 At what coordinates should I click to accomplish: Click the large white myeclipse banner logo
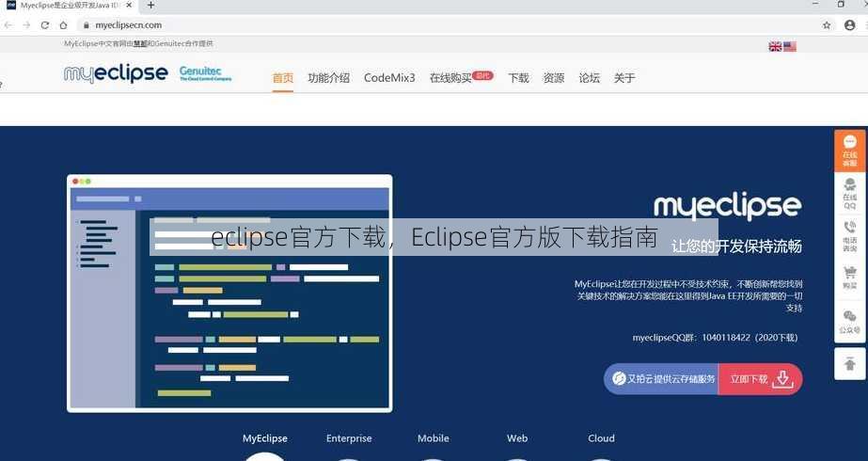pyautogui.click(x=727, y=208)
